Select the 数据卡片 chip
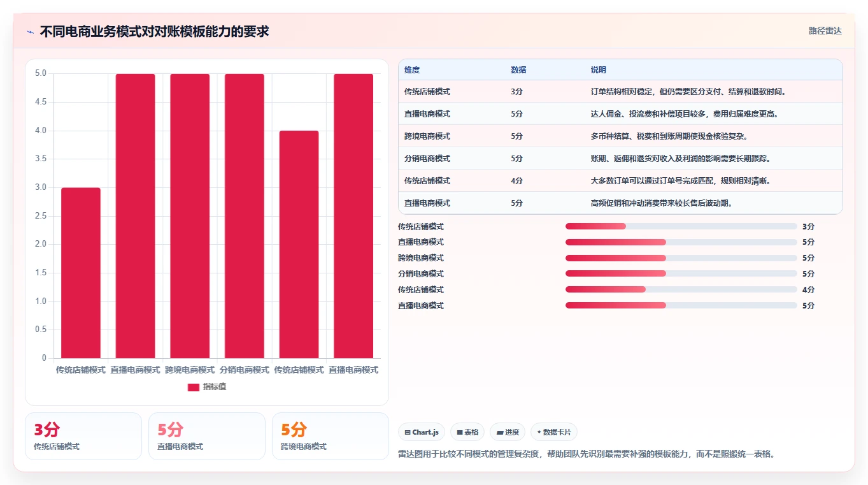 click(x=554, y=432)
